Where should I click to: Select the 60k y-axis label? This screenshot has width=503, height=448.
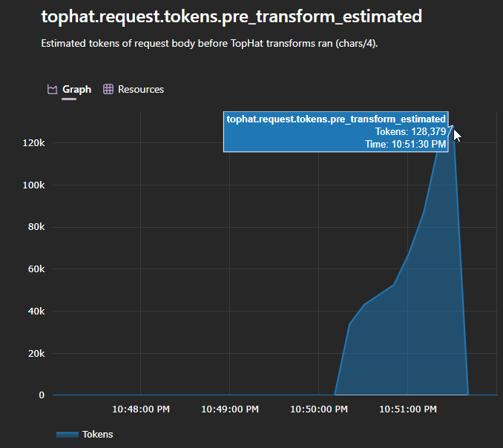coord(36,269)
